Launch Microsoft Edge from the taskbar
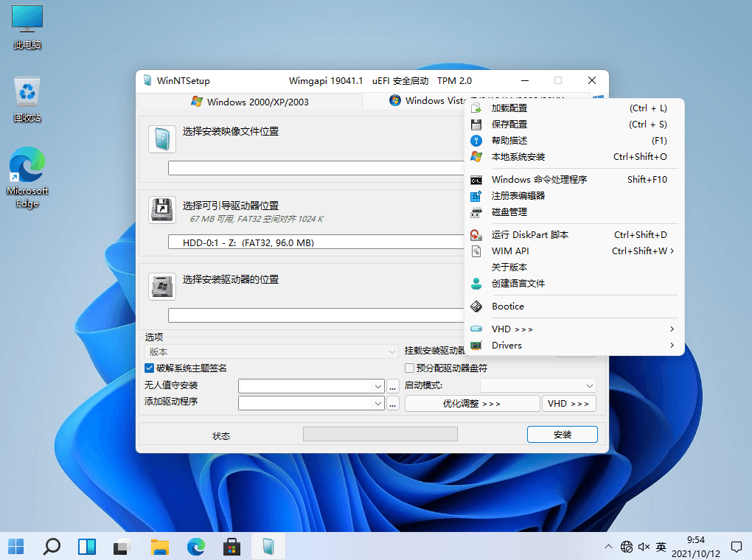This screenshot has height=560, width=752. pos(195,547)
